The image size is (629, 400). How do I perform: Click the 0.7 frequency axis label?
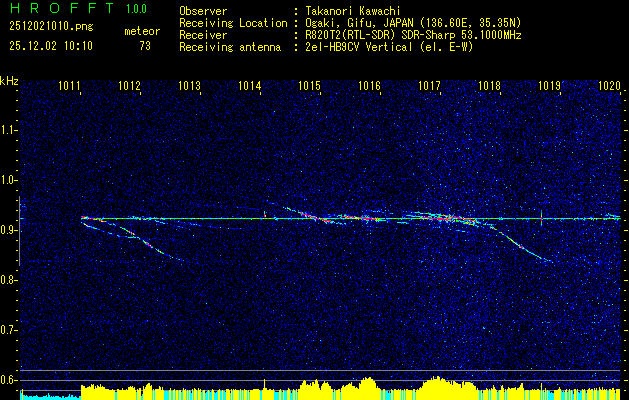(8, 330)
